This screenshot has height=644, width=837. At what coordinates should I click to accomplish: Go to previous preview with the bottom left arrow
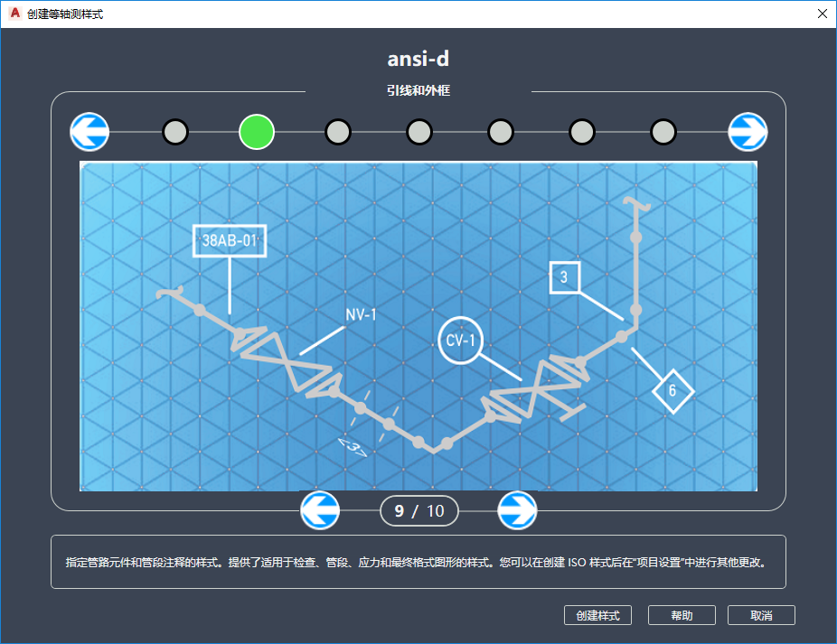(x=320, y=510)
